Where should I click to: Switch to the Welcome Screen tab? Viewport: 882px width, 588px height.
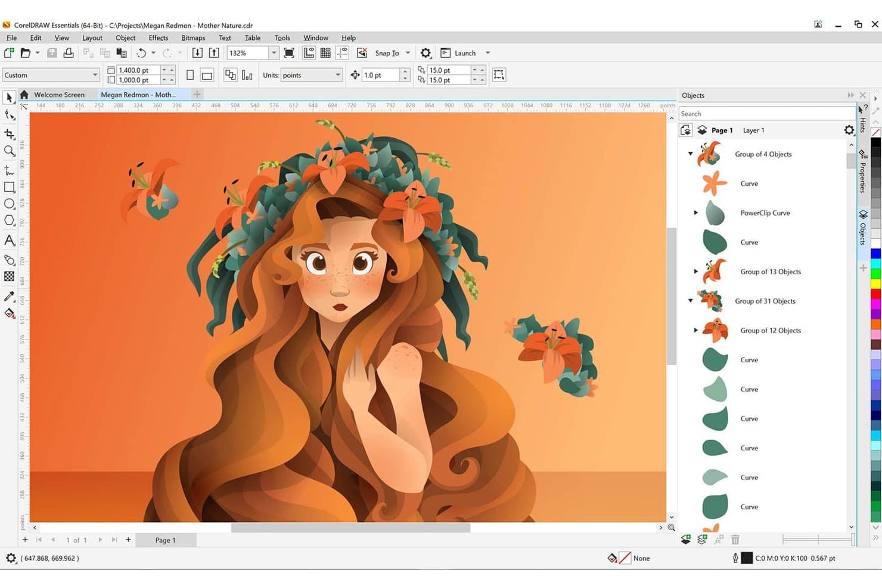coord(58,95)
